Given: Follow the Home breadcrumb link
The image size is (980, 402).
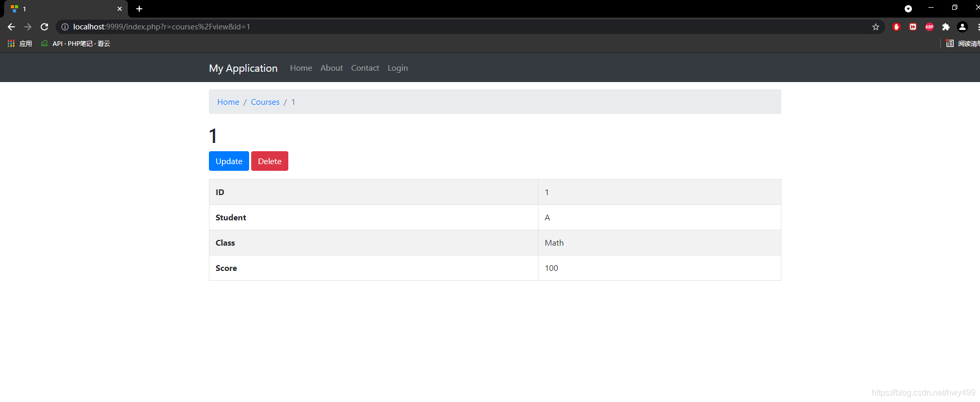Looking at the screenshot, I should (228, 102).
